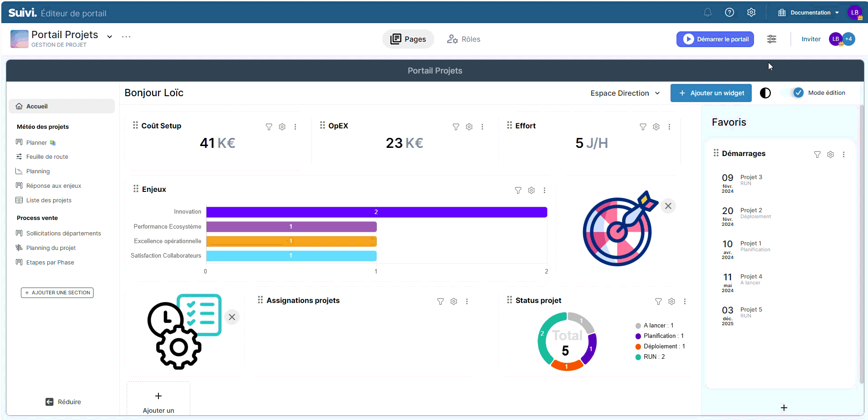
Task: Click the drag handle of OpEX widget
Action: point(322,125)
